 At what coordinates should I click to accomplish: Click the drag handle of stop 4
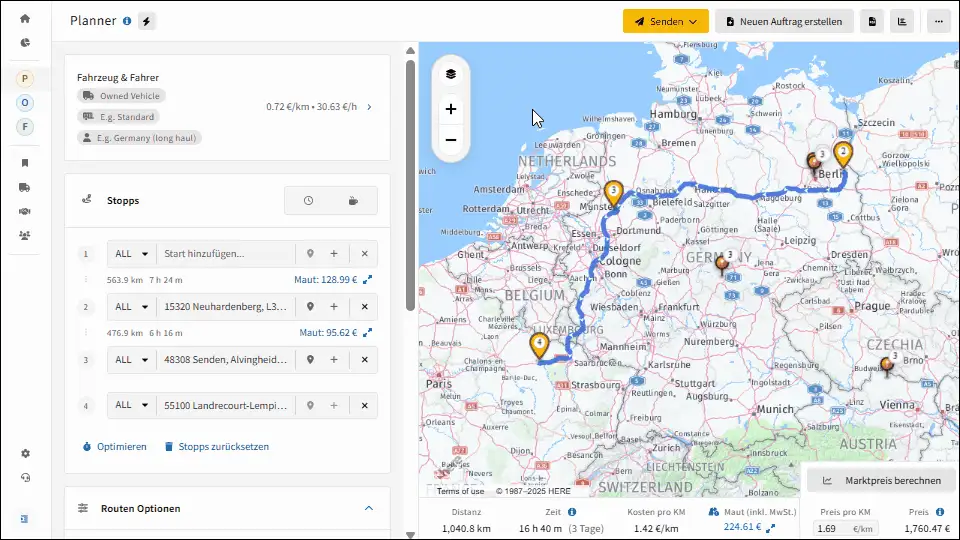[86, 405]
